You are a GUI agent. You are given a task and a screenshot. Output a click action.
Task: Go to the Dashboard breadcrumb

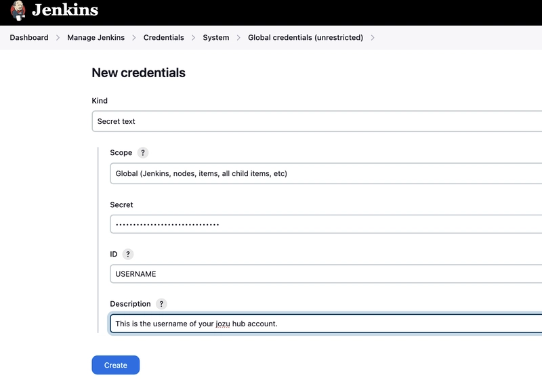tap(29, 38)
